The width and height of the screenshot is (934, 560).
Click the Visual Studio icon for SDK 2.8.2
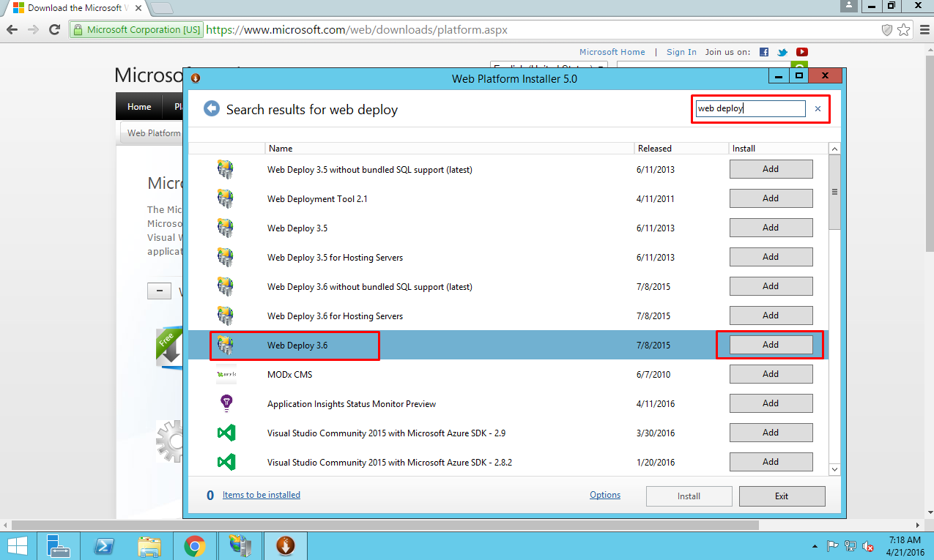[226, 462]
